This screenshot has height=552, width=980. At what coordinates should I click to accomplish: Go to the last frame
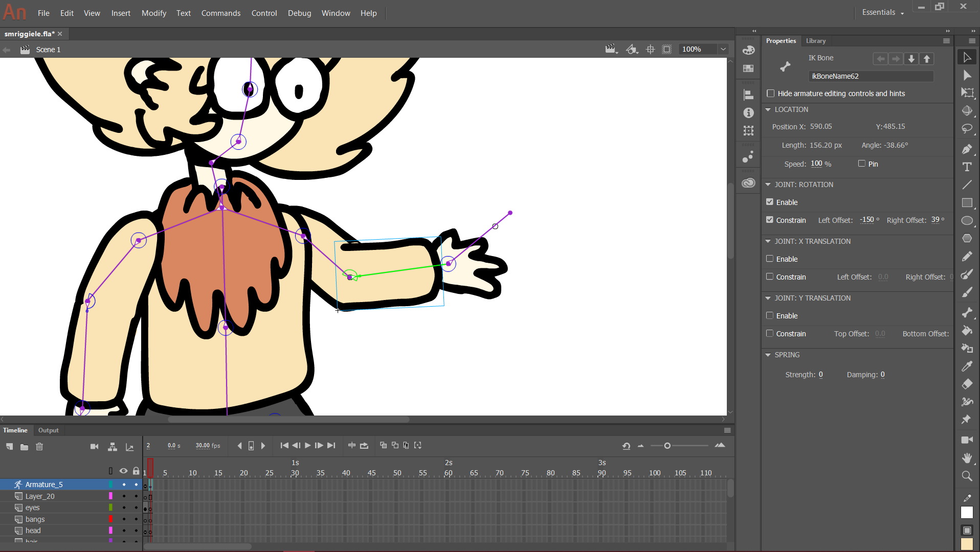(331, 446)
